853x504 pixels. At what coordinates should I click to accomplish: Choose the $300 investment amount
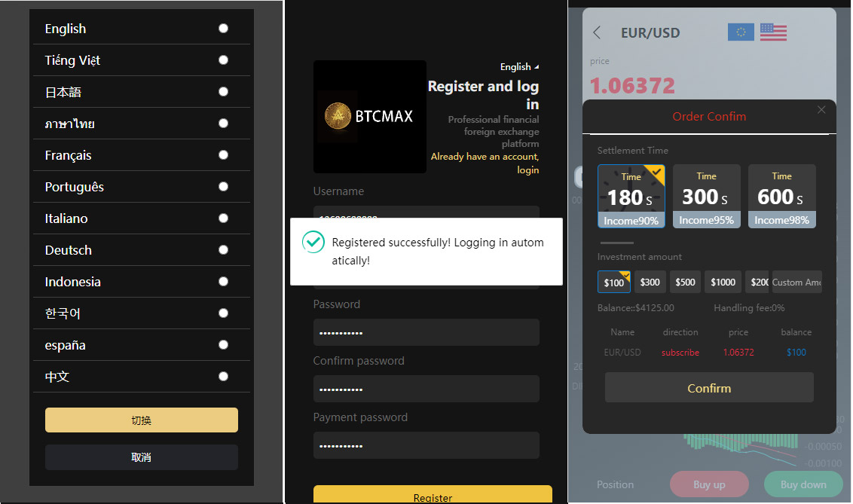[650, 283]
